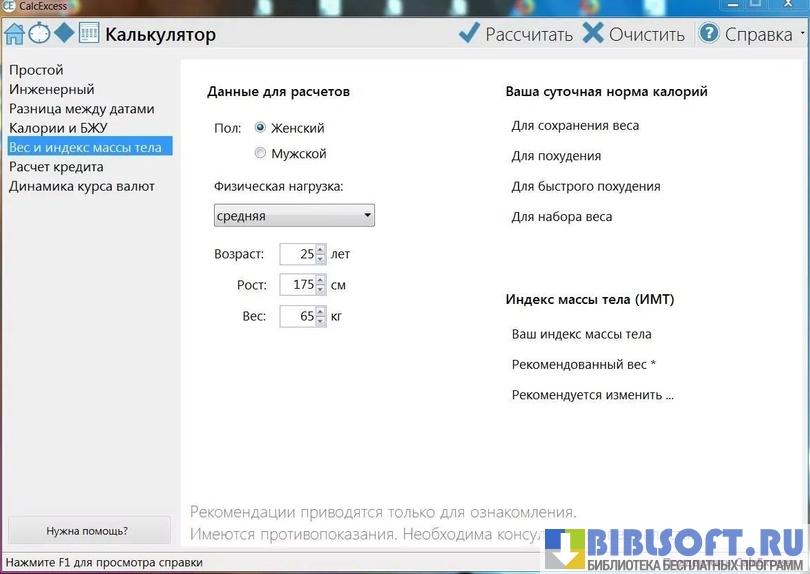Increase Возраст value with up arrow
This screenshot has width=810, height=574.
[321, 249]
